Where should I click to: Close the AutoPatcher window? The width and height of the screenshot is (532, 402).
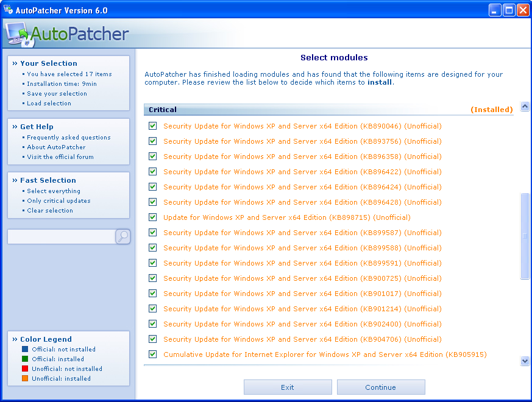coord(523,10)
